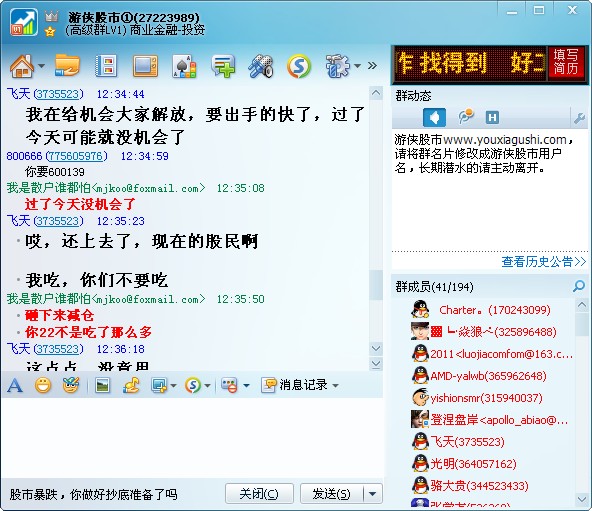Screen dimensions: 592x511
Task: Send the message with 发送(S) button
Action: 332,494
